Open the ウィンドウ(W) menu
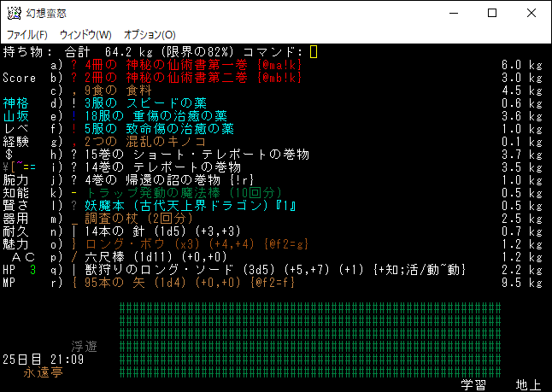 pyautogui.click(x=85, y=34)
